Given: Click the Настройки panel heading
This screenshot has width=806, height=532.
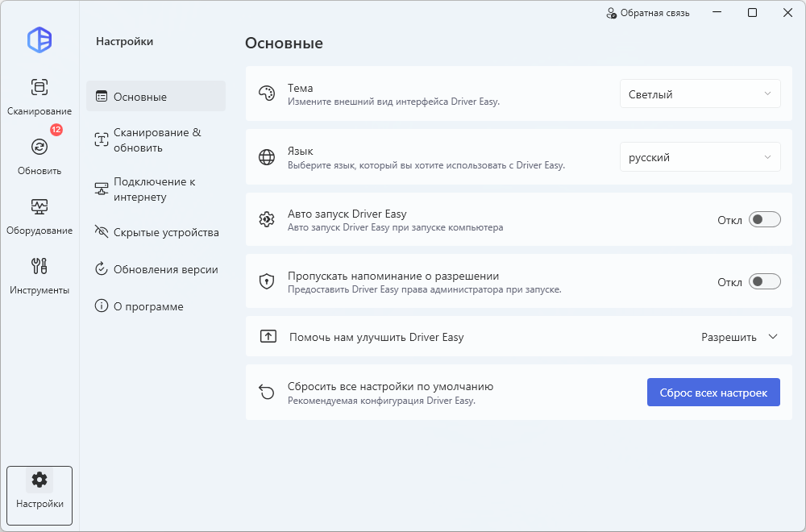Looking at the screenshot, I should coord(124,42).
